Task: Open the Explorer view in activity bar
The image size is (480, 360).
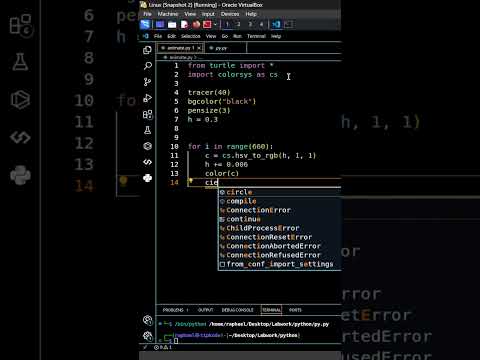Action: coord(147,50)
